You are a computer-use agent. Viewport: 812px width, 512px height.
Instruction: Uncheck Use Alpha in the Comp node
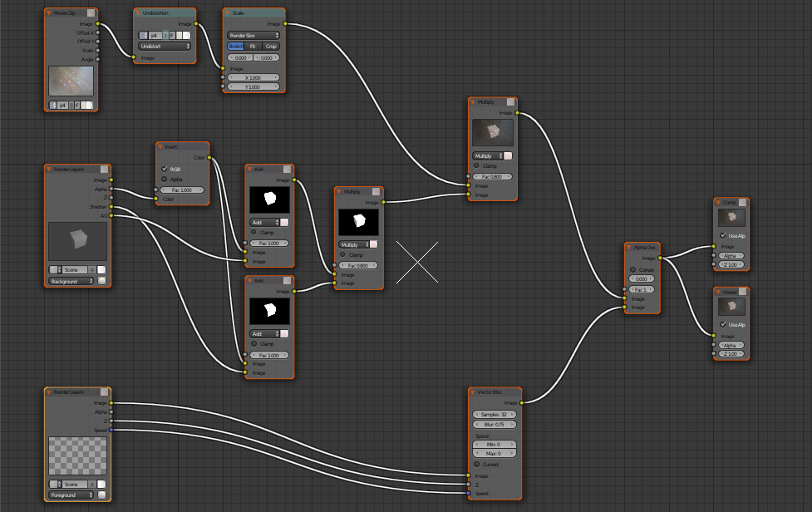[723, 235]
